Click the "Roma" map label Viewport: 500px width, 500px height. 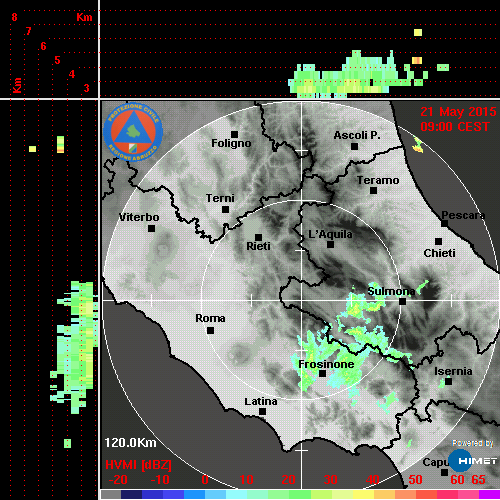tap(210, 318)
